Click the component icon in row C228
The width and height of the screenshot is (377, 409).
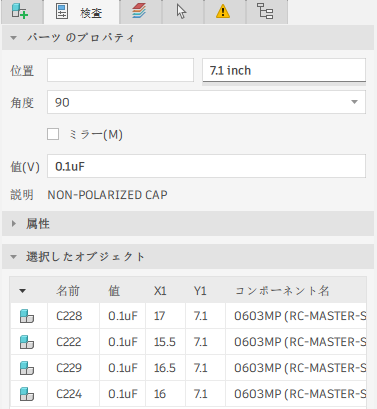[27, 316]
